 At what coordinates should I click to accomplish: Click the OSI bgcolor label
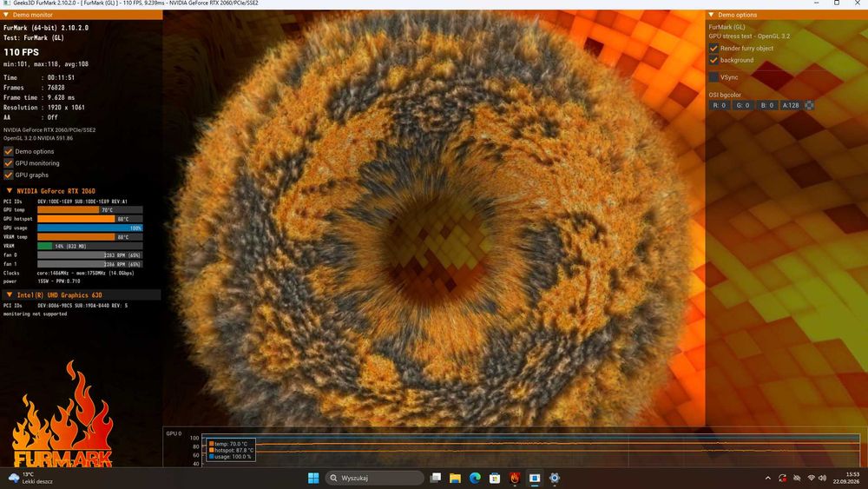[725, 95]
